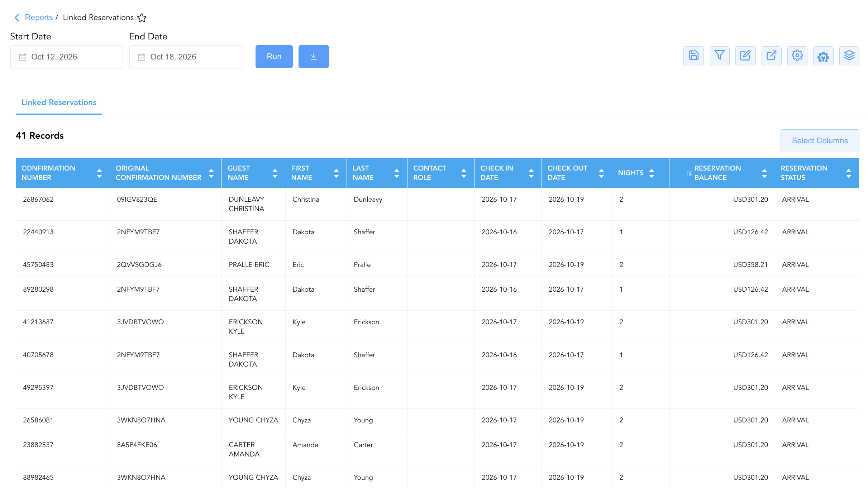The image size is (868, 488).
Task: Sort by Guest Name column arrows
Action: pos(275,173)
